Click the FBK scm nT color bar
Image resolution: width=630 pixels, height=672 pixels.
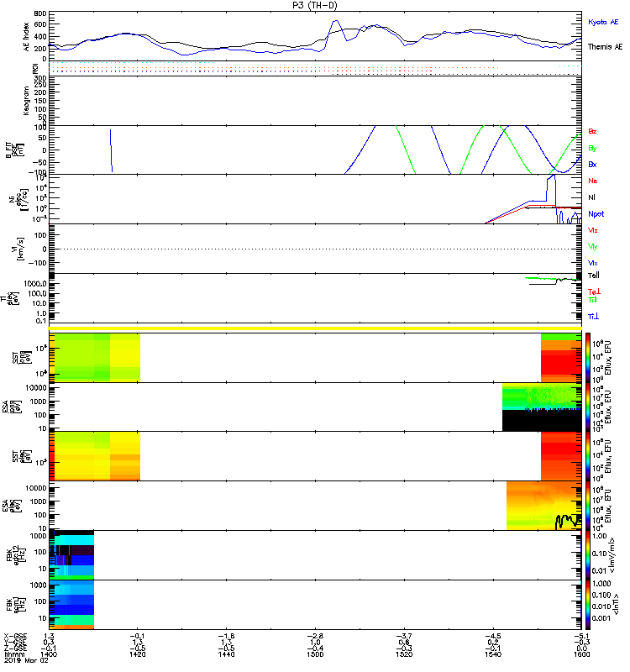[x=588, y=605]
